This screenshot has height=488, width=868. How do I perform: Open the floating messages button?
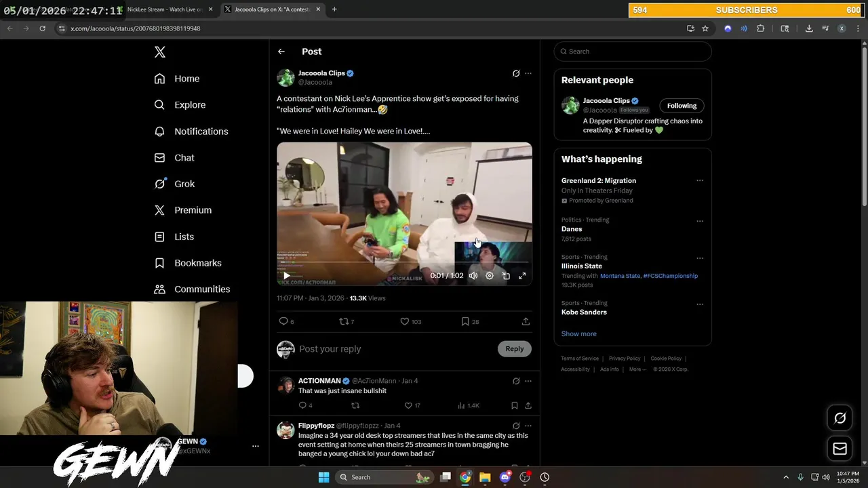tap(840, 449)
